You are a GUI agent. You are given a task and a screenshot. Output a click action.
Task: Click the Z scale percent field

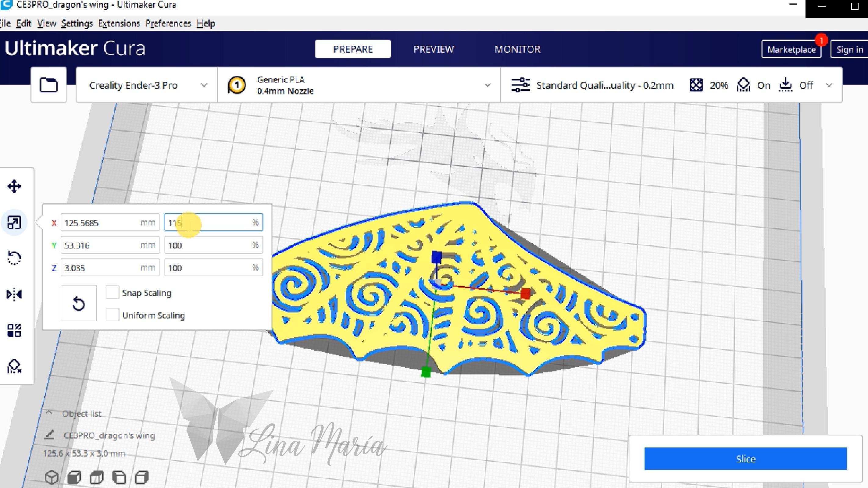click(214, 267)
